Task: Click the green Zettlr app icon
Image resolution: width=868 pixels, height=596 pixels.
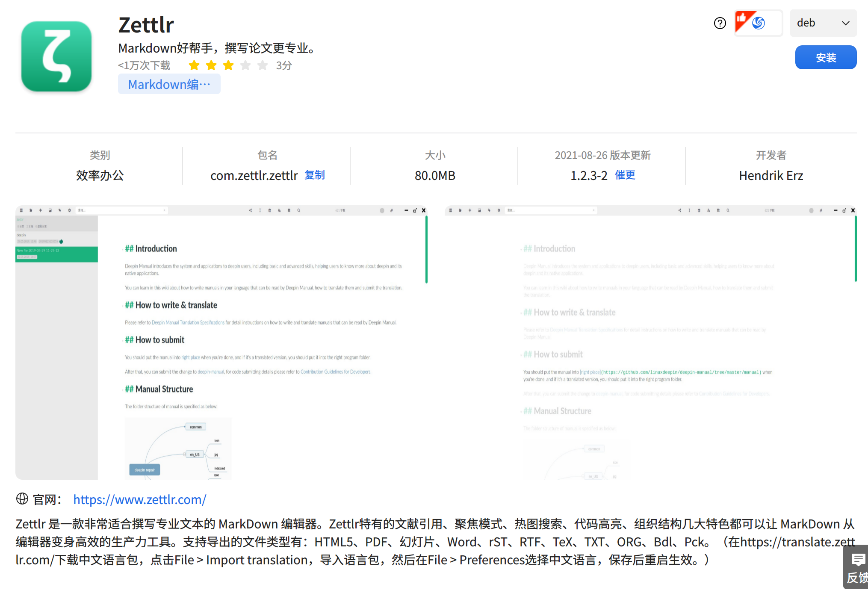Action: 56,56
